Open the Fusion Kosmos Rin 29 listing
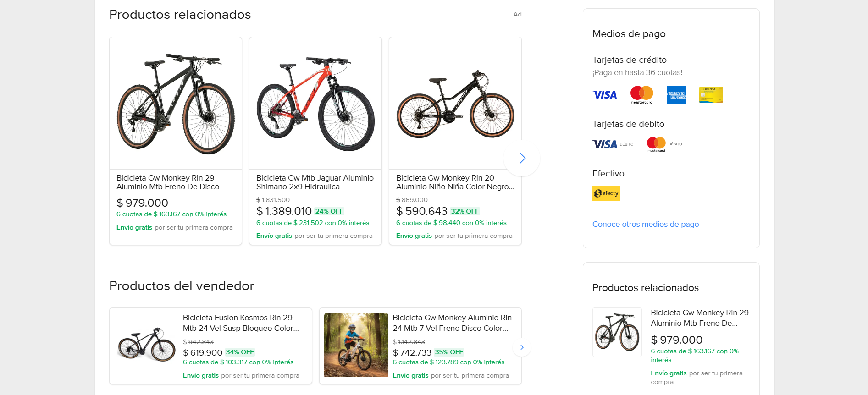Screen dimensions: 868x395 [241, 323]
